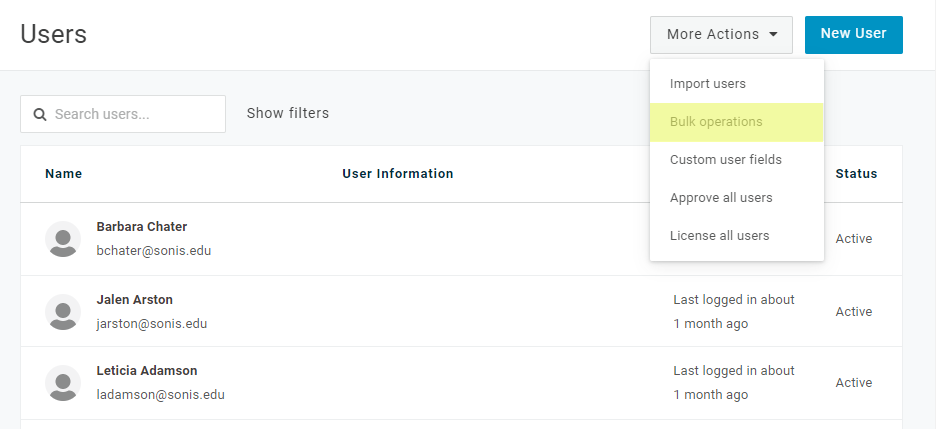Click the Status column header

(x=856, y=174)
